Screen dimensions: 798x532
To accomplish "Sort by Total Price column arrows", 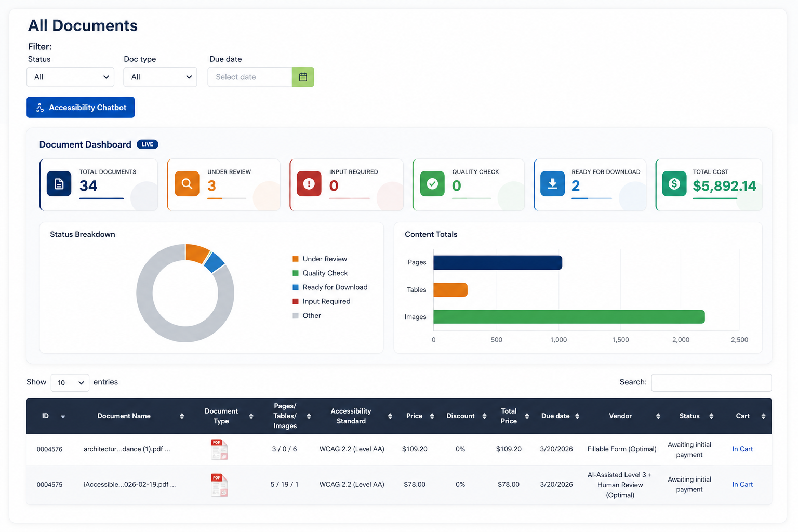I will pos(527,416).
